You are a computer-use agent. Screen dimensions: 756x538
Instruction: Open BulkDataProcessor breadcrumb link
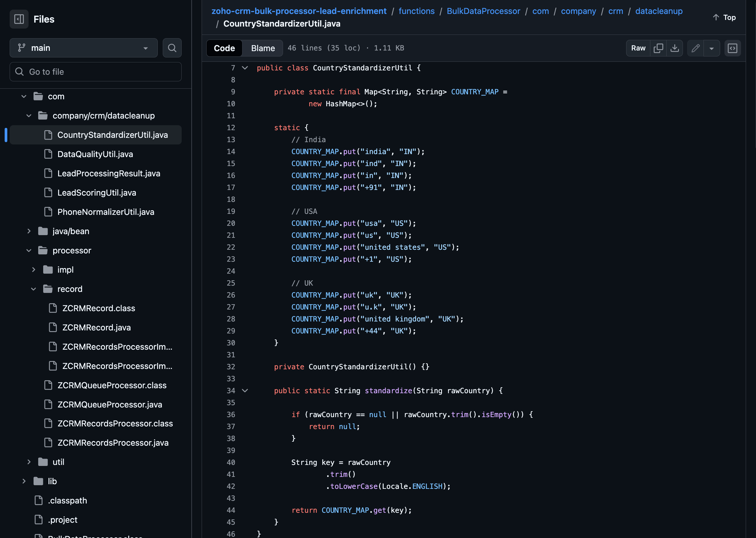point(483,11)
